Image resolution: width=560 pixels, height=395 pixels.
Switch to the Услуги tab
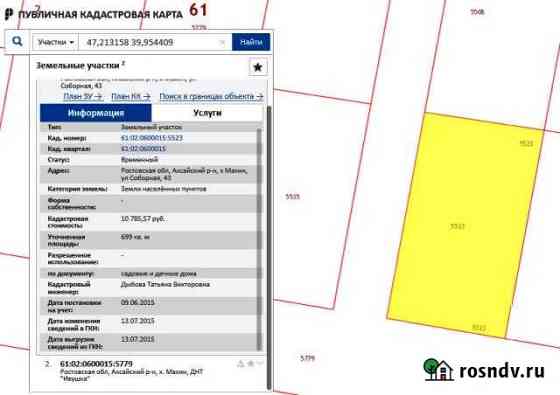pos(208,113)
